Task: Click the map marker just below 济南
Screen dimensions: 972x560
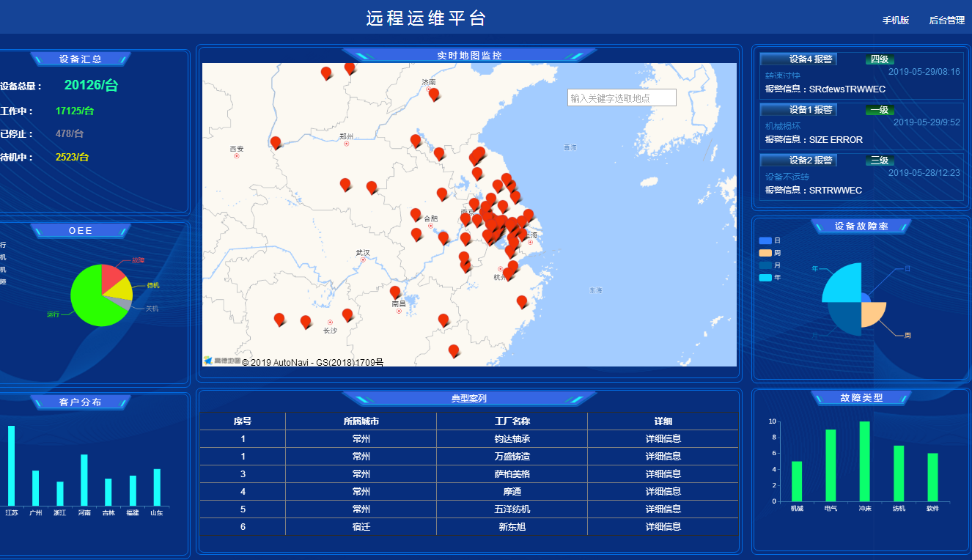Action: [x=433, y=93]
